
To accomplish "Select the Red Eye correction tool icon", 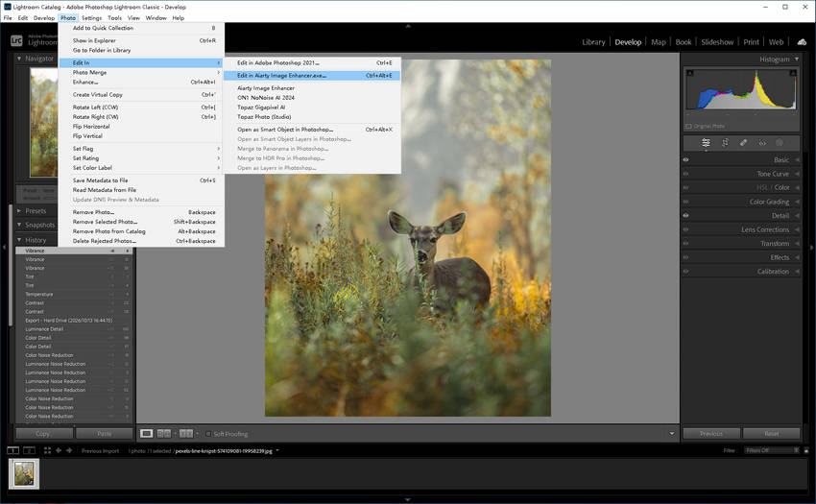I will (x=762, y=143).
